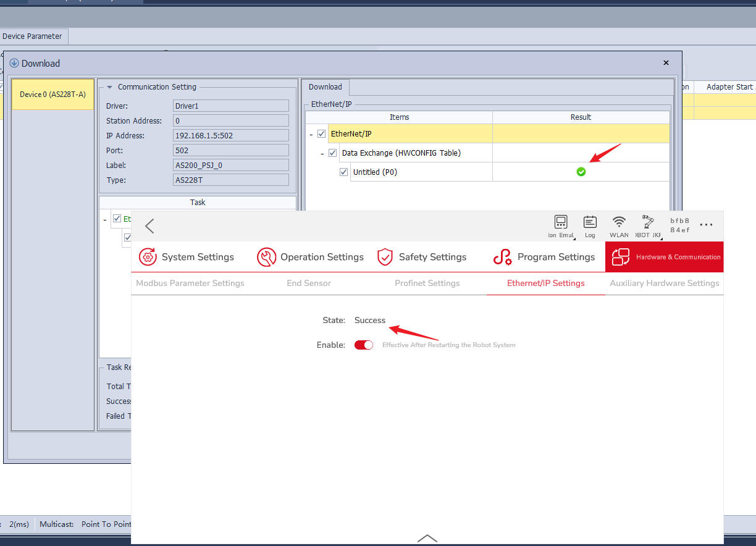
Task: Expand the bottom chevron-up handle
Action: pos(427,538)
